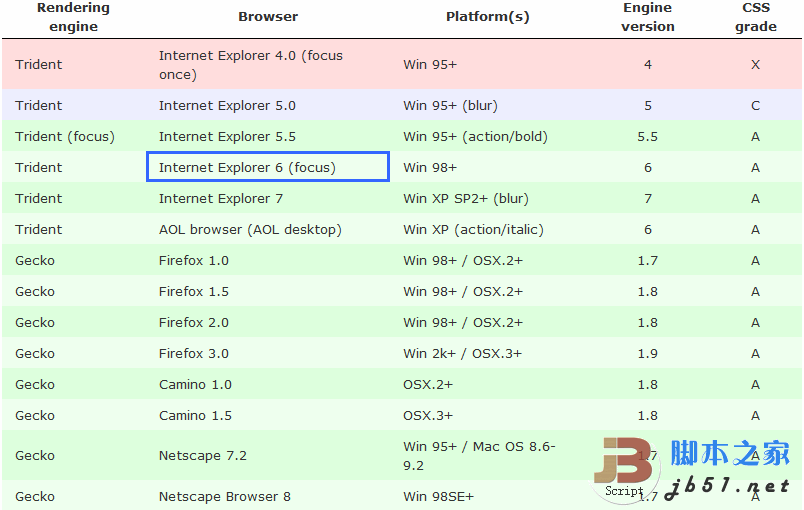The image size is (804, 510).
Task: Click the Firefox 3.0 browser cell
Action: [268, 353]
